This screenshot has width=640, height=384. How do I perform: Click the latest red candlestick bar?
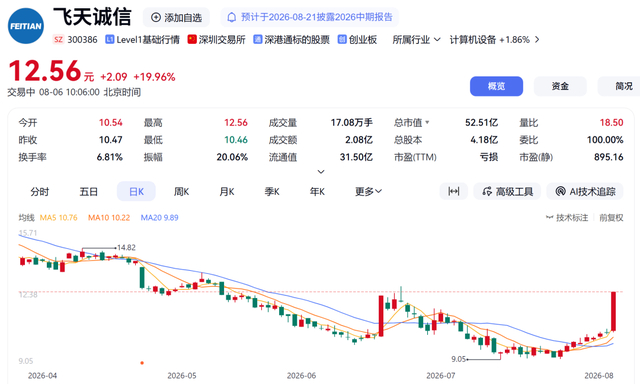click(613, 311)
